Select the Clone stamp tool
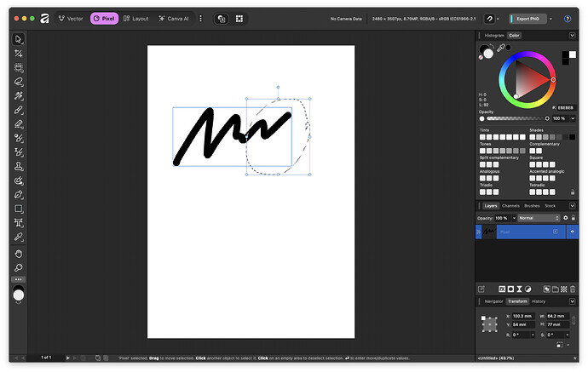Viewport: 588px width, 372px height. [x=19, y=166]
